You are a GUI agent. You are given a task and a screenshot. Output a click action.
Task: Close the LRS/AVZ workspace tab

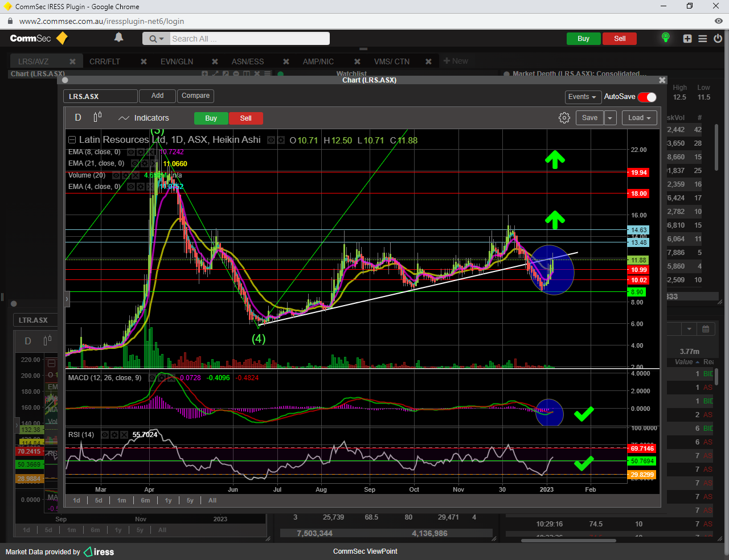72,61
